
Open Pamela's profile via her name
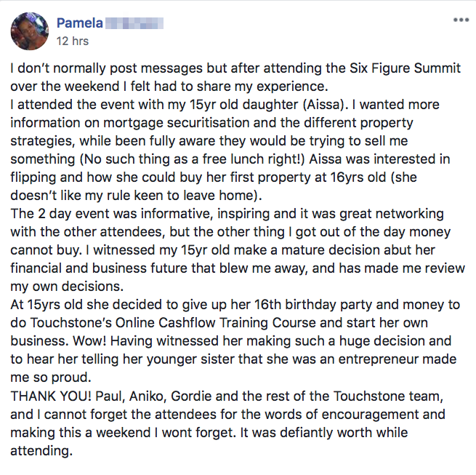tap(80, 23)
